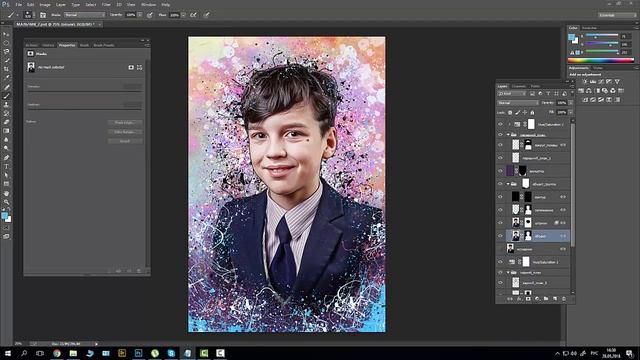Open the Brush Presets tab
Viewport: 640px width, 360px height.
pos(104,45)
